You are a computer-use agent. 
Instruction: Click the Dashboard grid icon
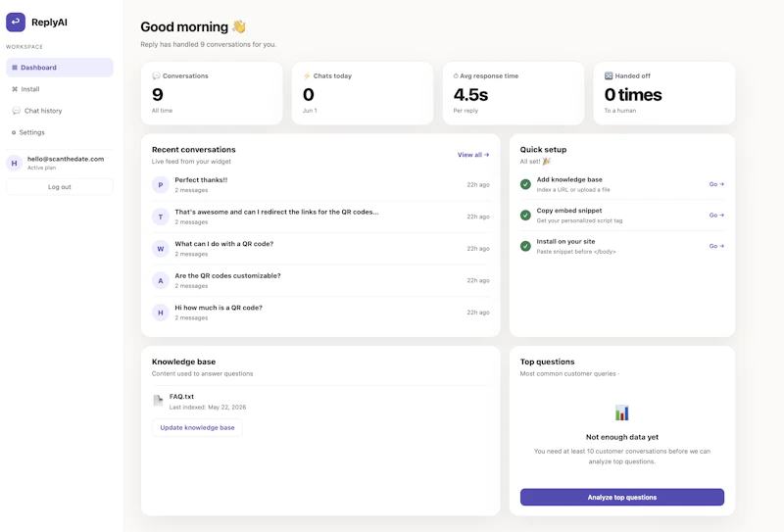tap(15, 68)
